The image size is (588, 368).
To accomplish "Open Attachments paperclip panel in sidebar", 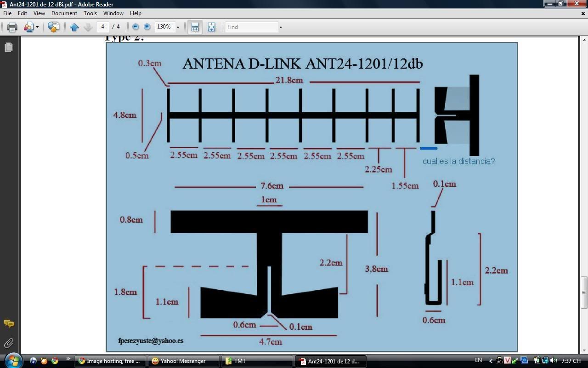I will [8, 343].
